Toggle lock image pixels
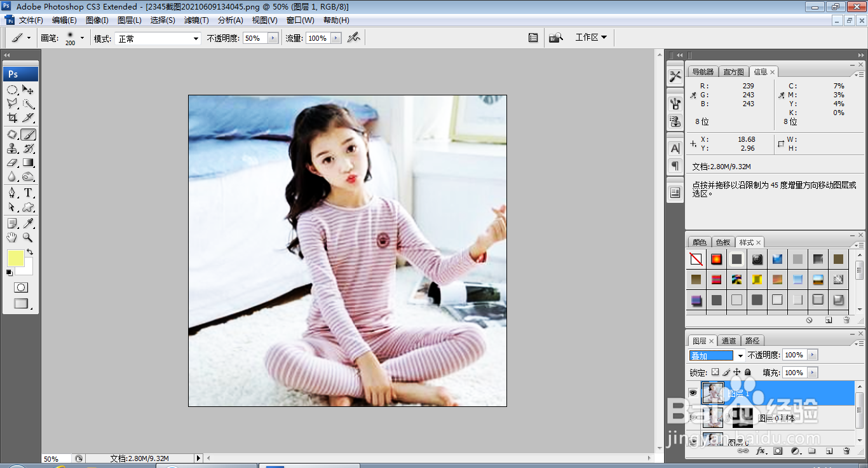Image resolution: width=868 pixels, height=468 pixels. coord(726,372)
